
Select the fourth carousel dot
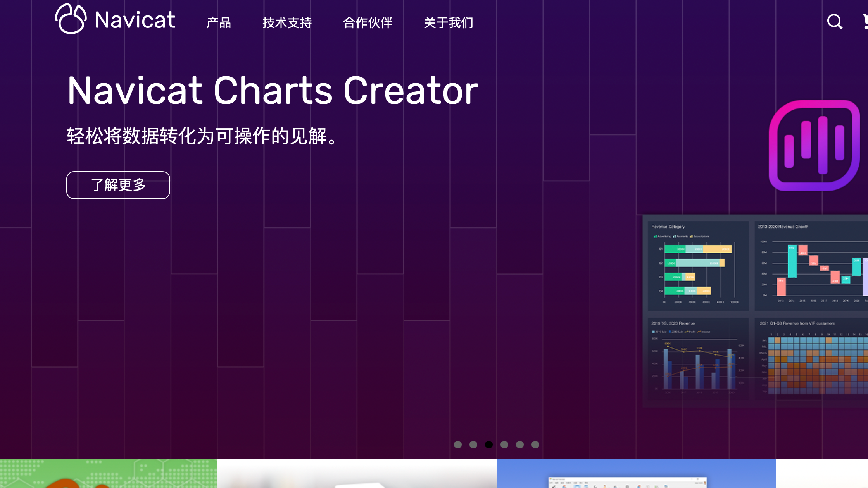pos(504,445)
